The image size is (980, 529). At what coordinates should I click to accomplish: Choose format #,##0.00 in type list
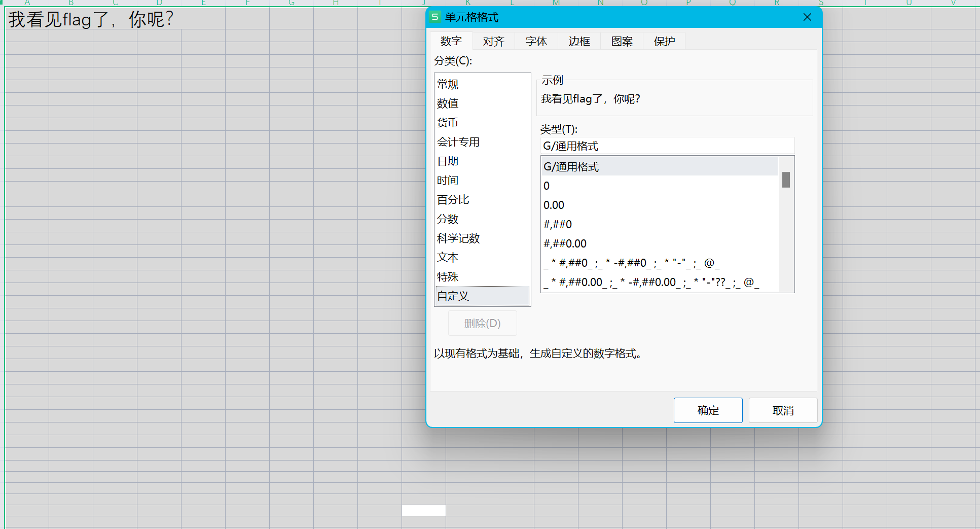point(660,244)
